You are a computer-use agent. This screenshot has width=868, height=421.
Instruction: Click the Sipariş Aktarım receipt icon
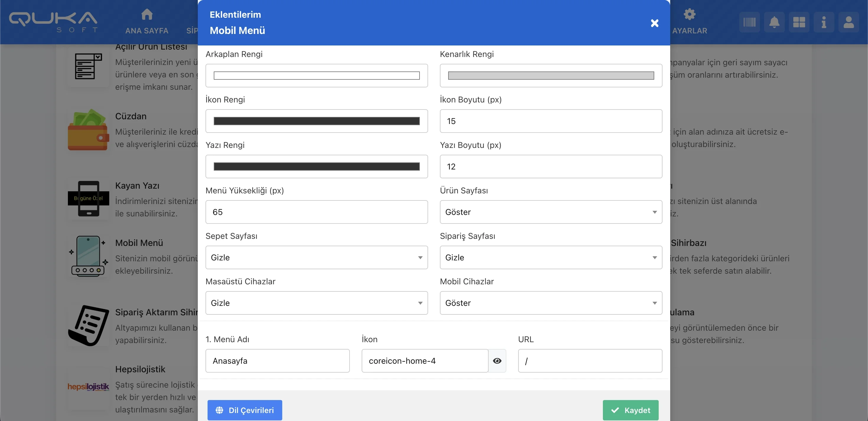(x=88, y=325)
